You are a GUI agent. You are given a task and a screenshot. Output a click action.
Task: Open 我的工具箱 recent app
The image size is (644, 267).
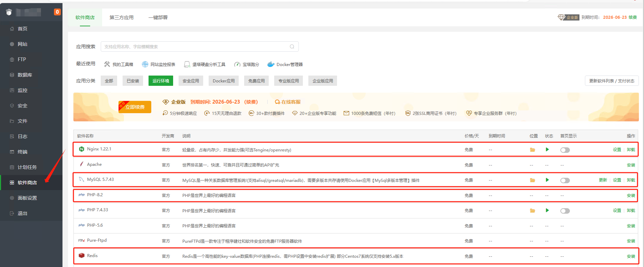pyautogui.click(x=118, y=64)
